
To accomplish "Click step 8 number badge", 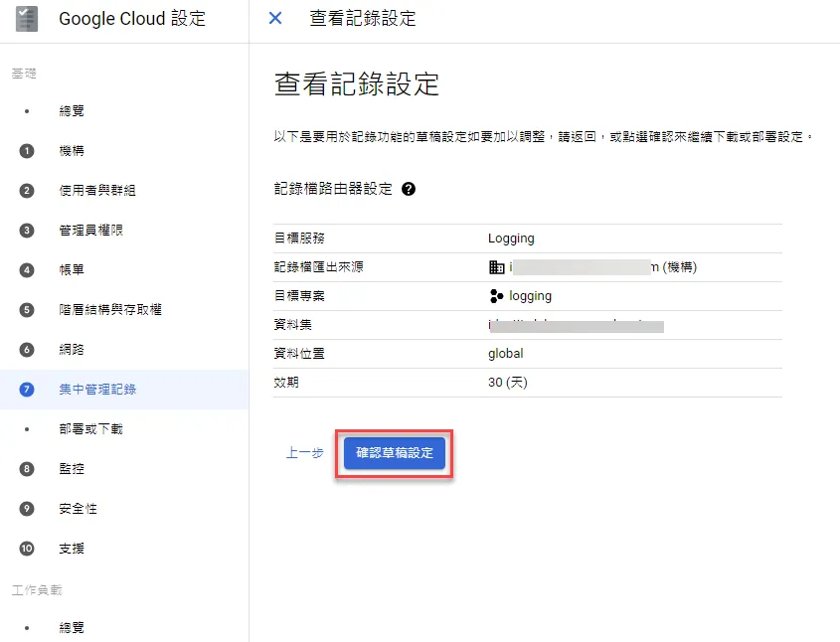I will coord(27,469).
